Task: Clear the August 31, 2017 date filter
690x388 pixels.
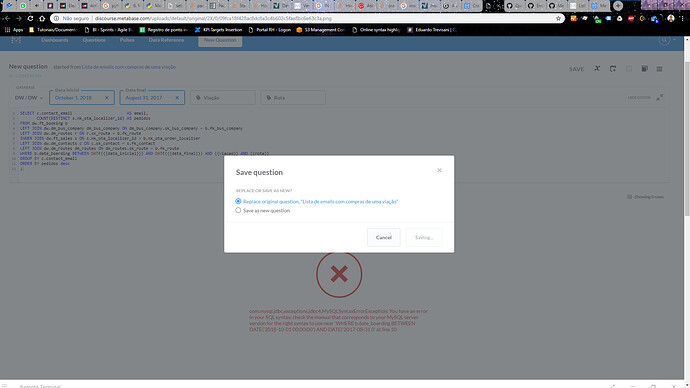Action: point(177,98)
